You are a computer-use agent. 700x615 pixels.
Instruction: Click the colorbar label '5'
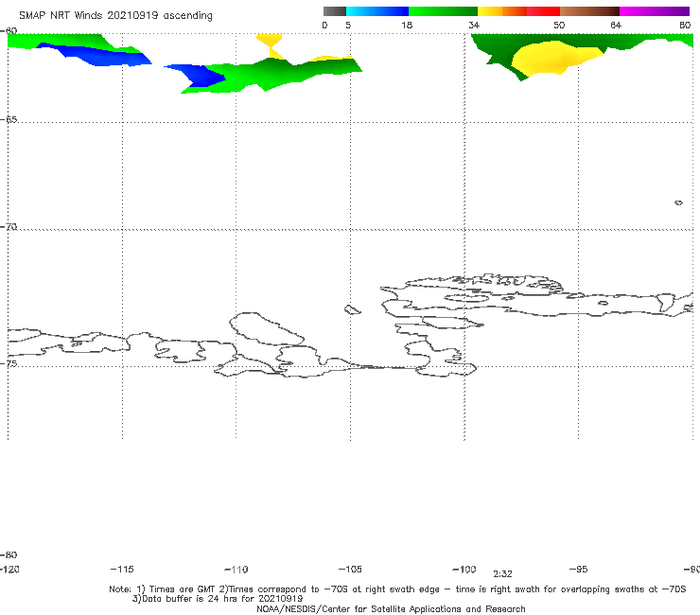(x=348, y=25)
